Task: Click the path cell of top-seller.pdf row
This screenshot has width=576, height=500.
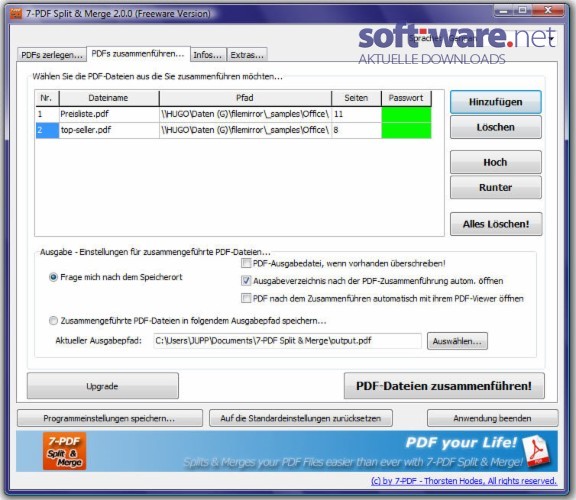Action: coord(245,130)
